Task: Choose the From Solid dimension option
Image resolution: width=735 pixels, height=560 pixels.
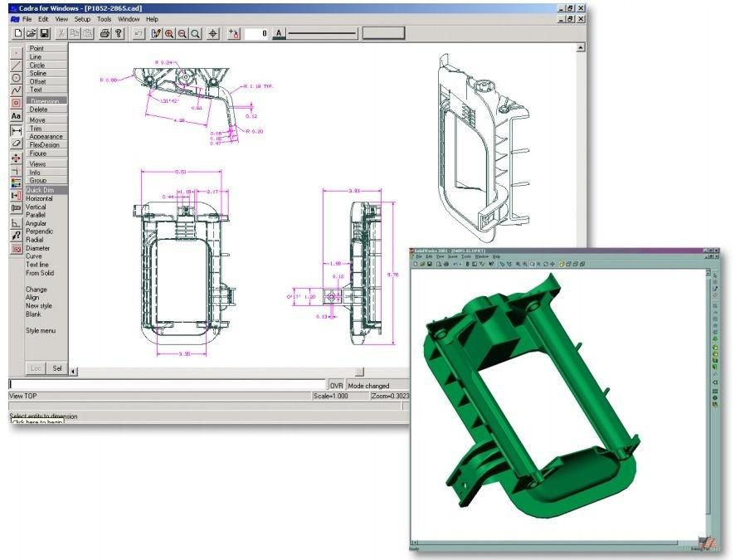Action: pyautogui.click(x=39, y=273)
